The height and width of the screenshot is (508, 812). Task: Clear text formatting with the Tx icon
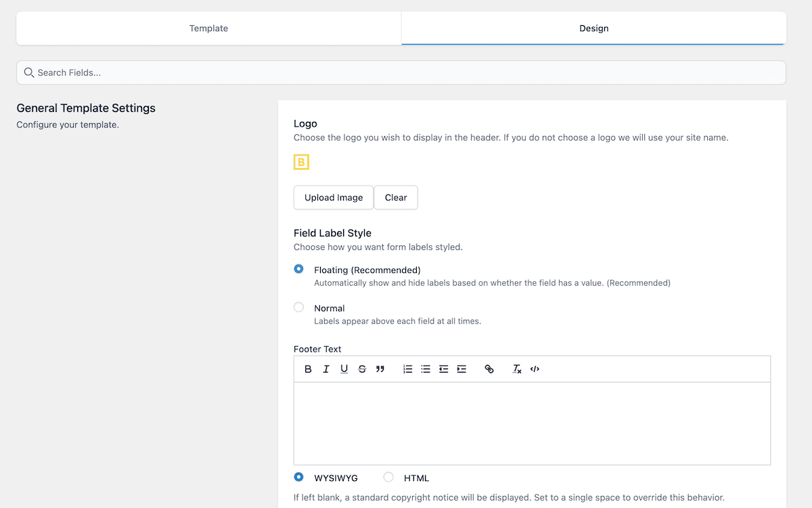tap(517, 369)
